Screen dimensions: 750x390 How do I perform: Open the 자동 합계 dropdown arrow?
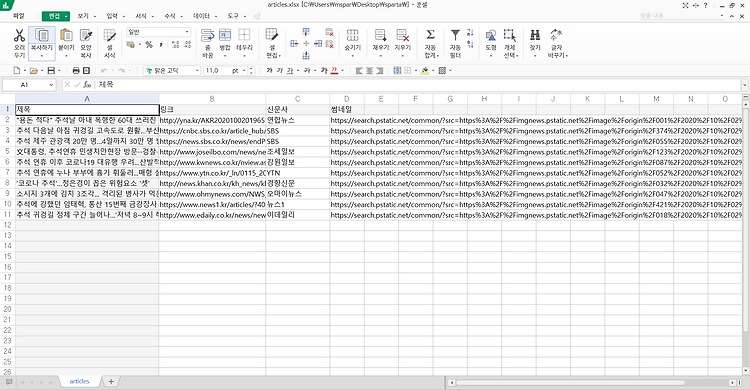[437, 56]
